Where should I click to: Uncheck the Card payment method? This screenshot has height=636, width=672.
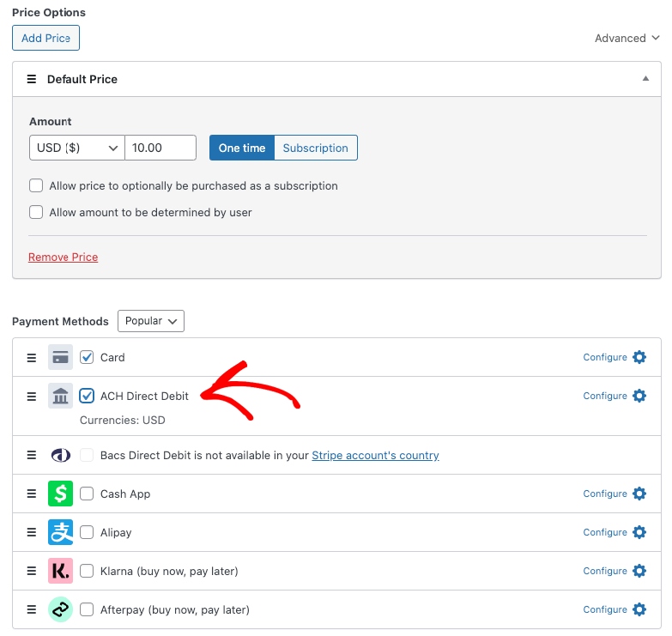87,357
